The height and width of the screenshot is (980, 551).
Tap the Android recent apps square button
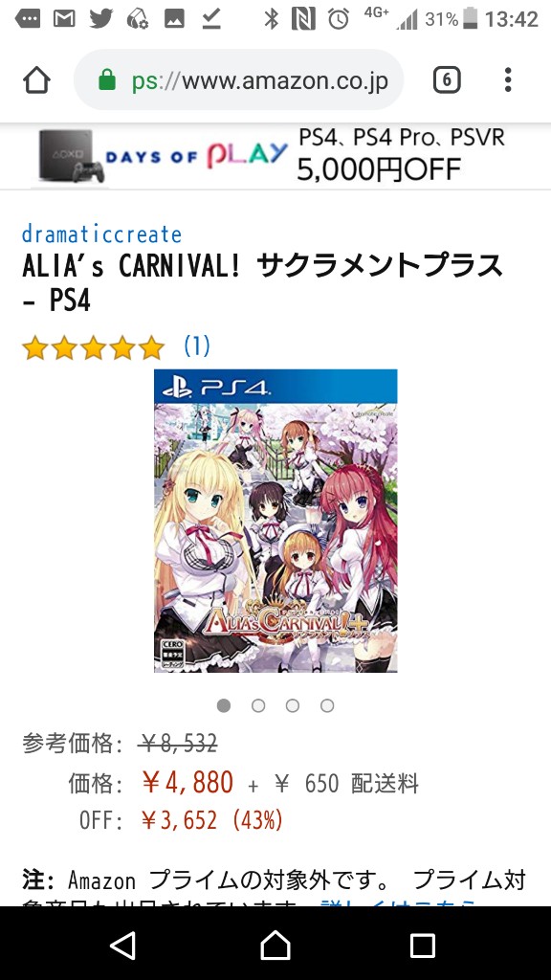tap(422, 946)
